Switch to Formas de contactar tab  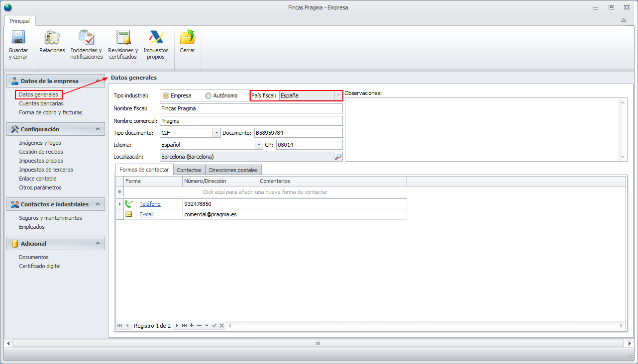coord(144,170)
